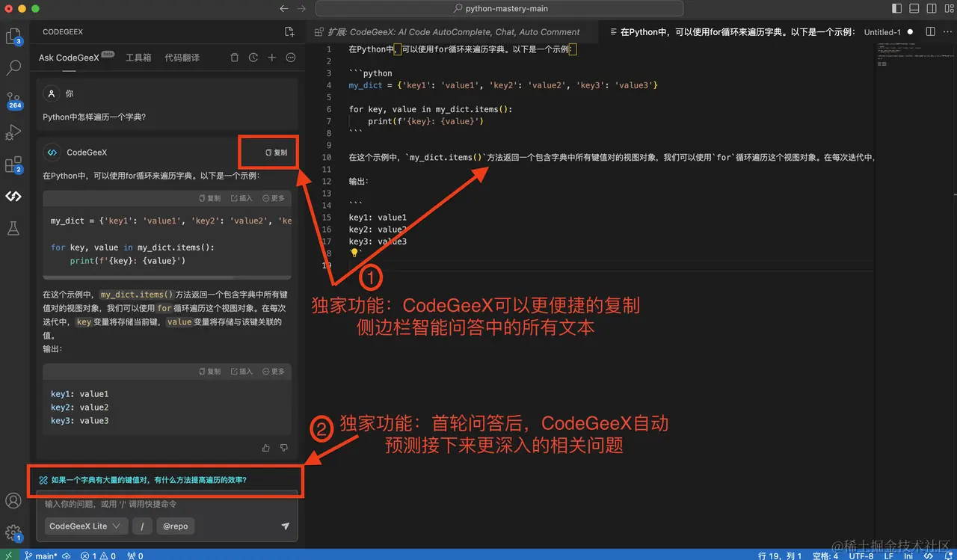Open Source Control with the 264 badge
Viewport: 957px width, 560px height.
coord(13,100)
